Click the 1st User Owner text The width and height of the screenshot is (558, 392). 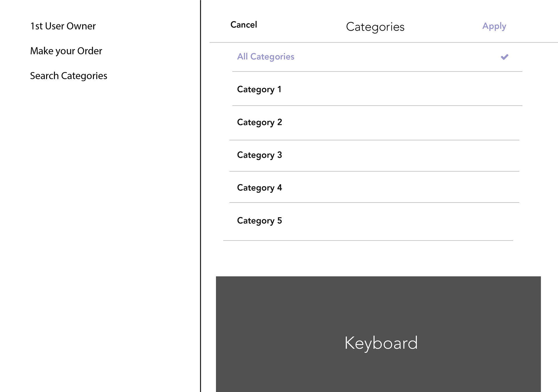pos(63,26)
